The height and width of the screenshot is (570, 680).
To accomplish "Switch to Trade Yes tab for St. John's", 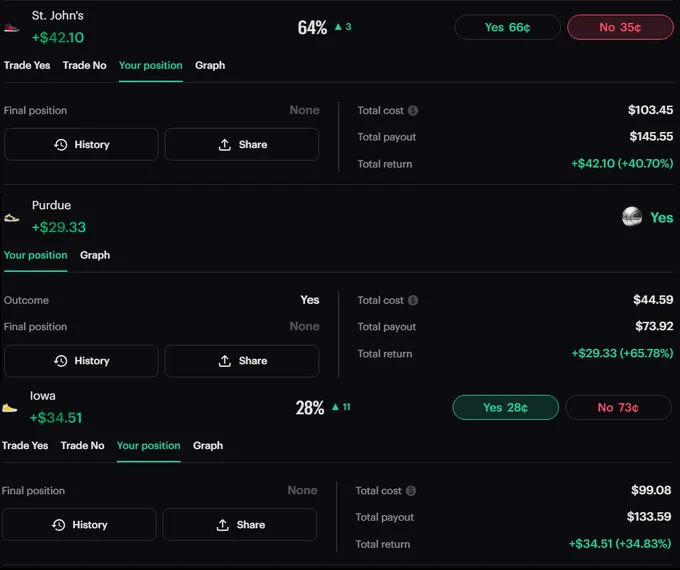I will tap(27, 66).
